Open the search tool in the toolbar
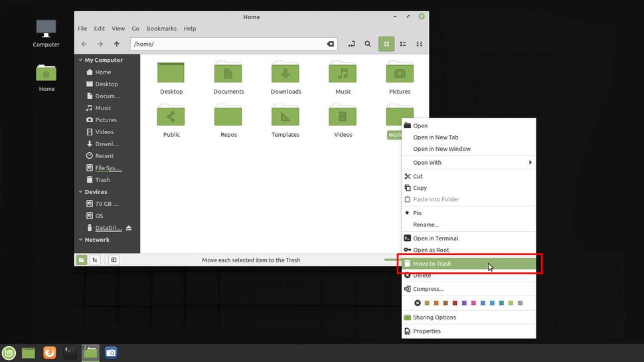This screenshot has width=644, height=362. (368, 44)
